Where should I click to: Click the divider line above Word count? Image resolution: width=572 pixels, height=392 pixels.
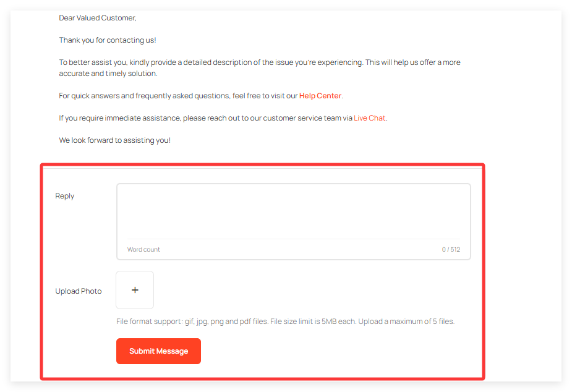(x=293, y=239)
